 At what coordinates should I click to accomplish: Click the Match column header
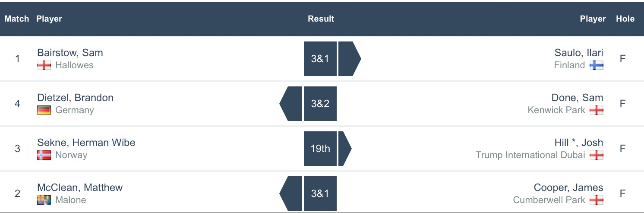click(x=17, y=19)
